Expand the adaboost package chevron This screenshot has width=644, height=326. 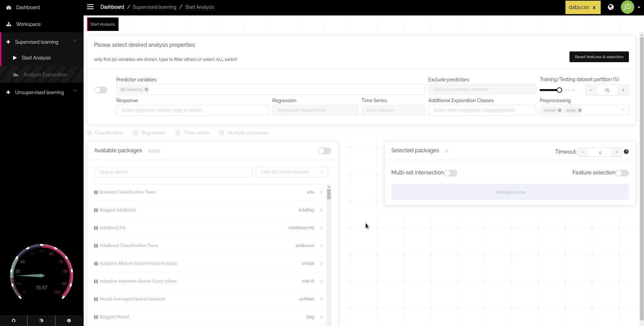pos(321,246)
